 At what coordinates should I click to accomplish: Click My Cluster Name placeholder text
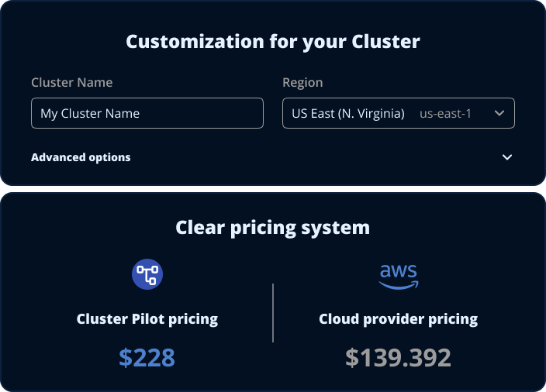tap(90, 113)
